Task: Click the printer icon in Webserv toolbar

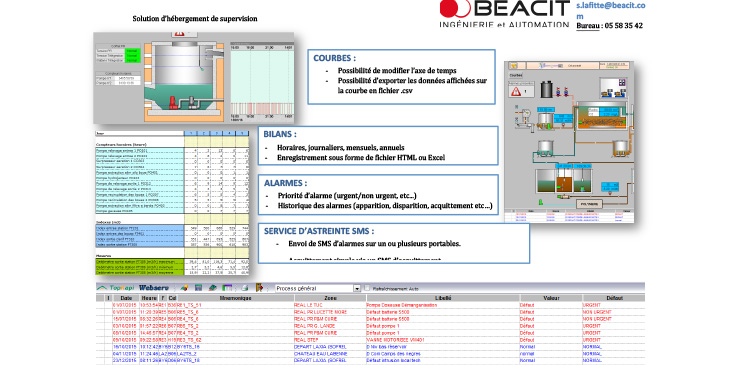Action: [245, 288]
